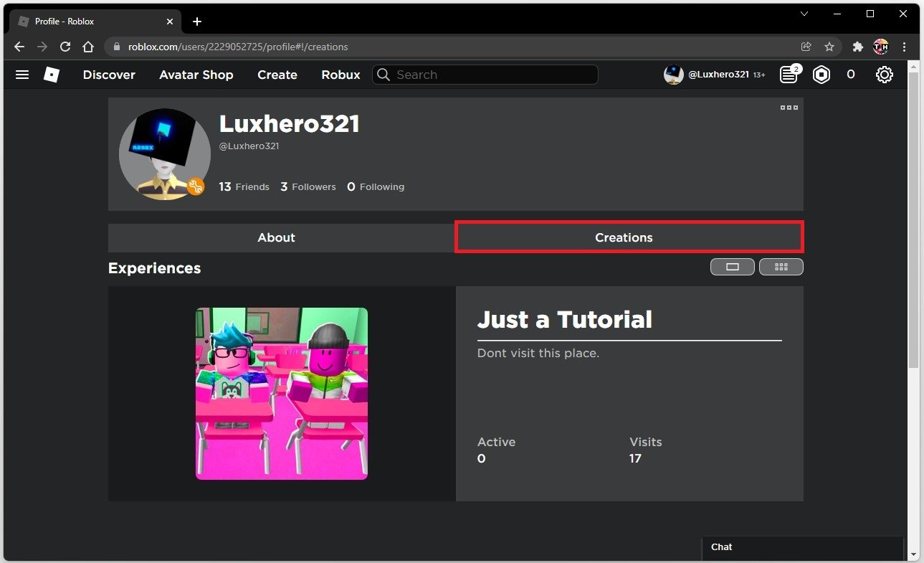Viewport: 924px width, 563px height.
Task: Open the notifications feed icon
Action: pos(789,75)
